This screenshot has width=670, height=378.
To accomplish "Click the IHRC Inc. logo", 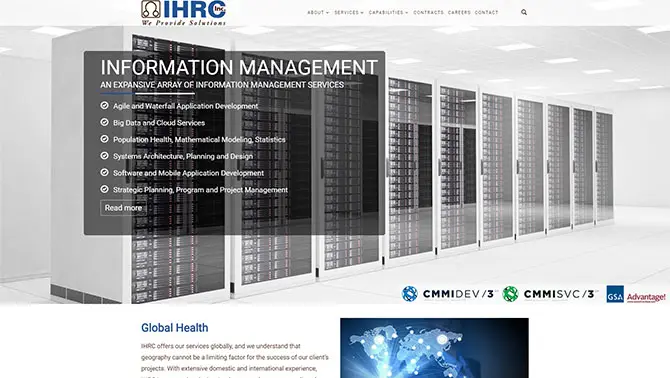I will coord(184,13).
